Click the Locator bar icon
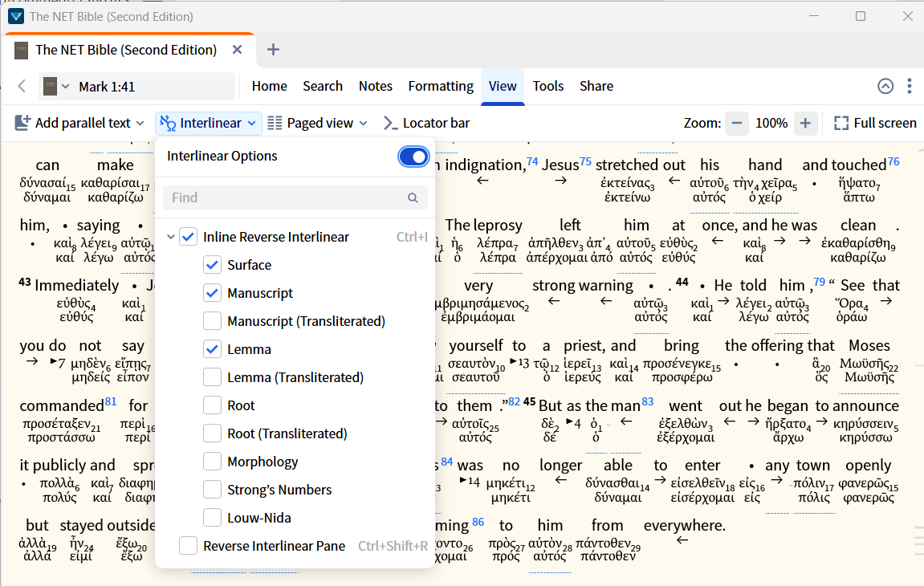This screenshot has width=924, height=586. click(390, 123)
